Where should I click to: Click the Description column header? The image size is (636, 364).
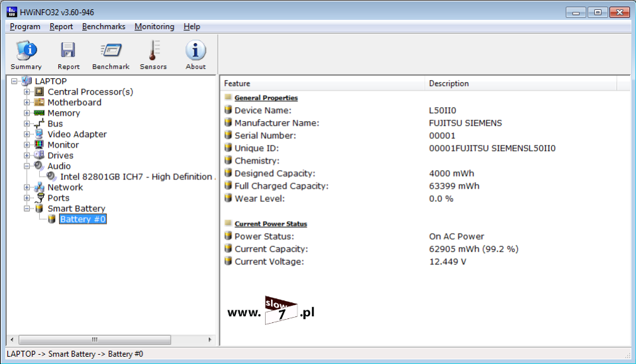[521, 83]
